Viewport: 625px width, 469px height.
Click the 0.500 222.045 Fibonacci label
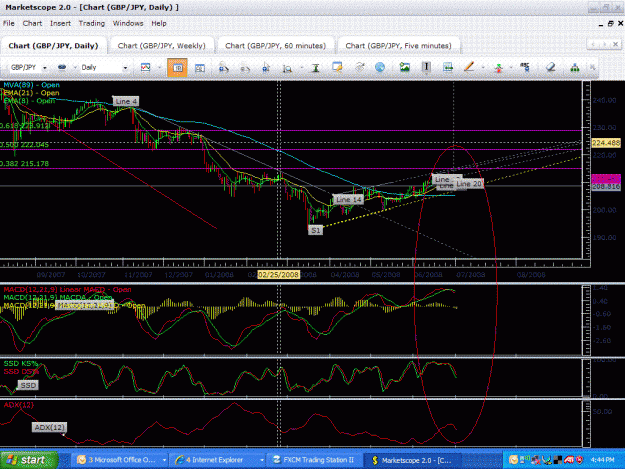pyautogui.click(x=24, y=145)
